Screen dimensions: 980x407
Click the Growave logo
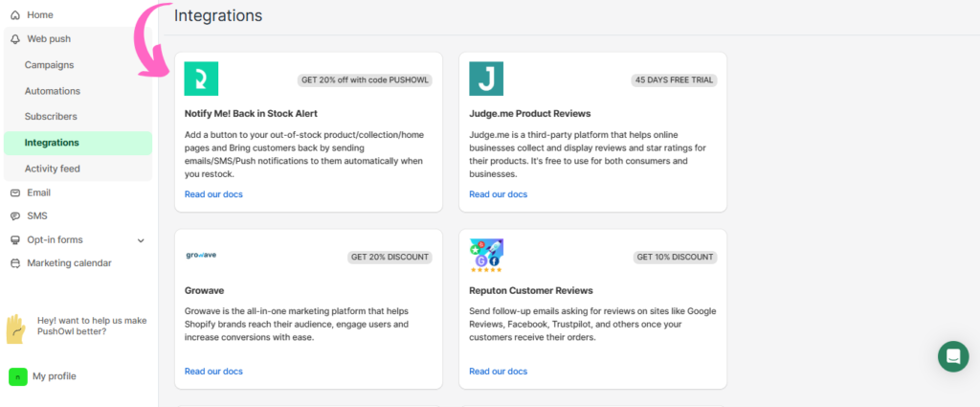click(201, 255)
